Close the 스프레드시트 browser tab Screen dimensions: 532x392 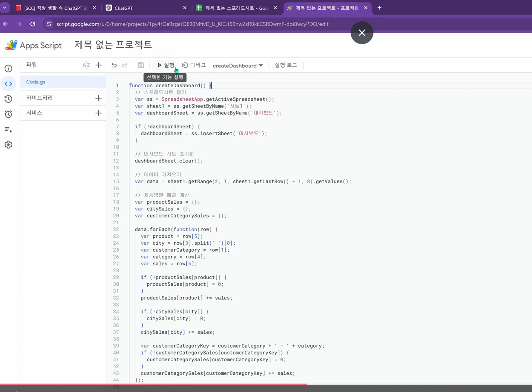(275, 8)
